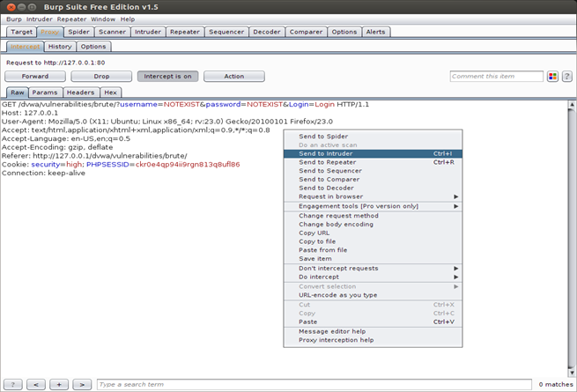Click the Forward button
This screenshot has width=577, height=392.
coord(35,77)
